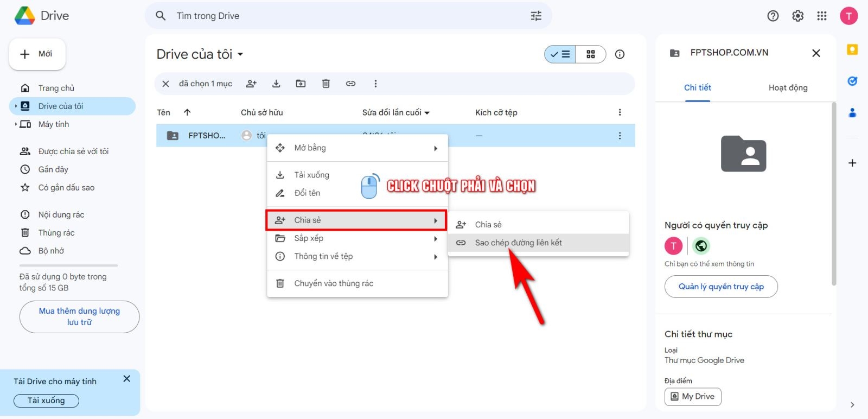The image size is (868, 419).
Task: Click Tải xuống Drive desktop button
Action: (46, 401)
